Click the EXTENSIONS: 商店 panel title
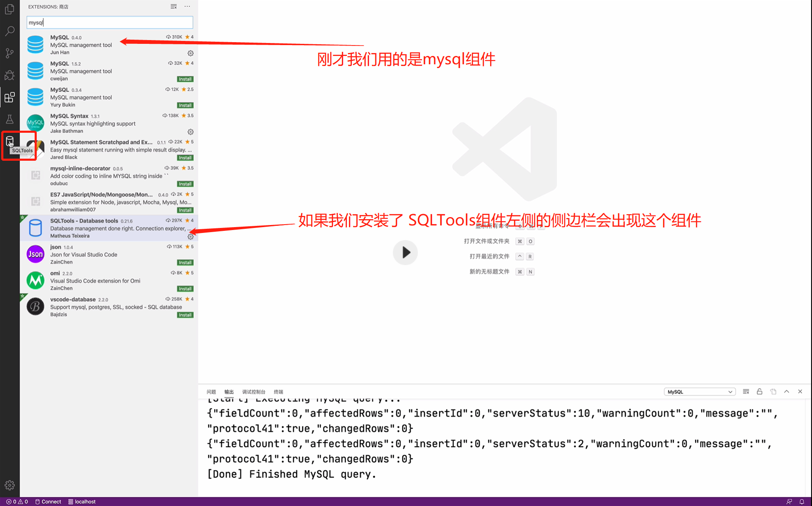812x506 pixels. pyautogui.click(x=48, y=7)
